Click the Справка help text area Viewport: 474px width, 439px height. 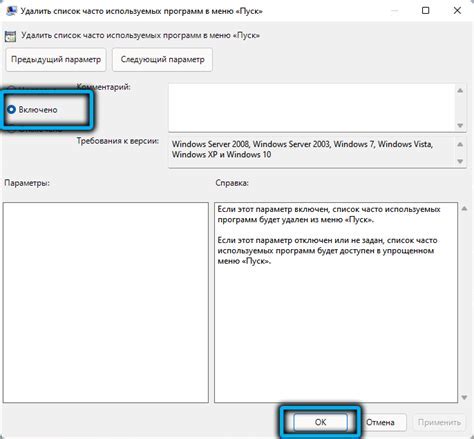click(x=336, y=302)
